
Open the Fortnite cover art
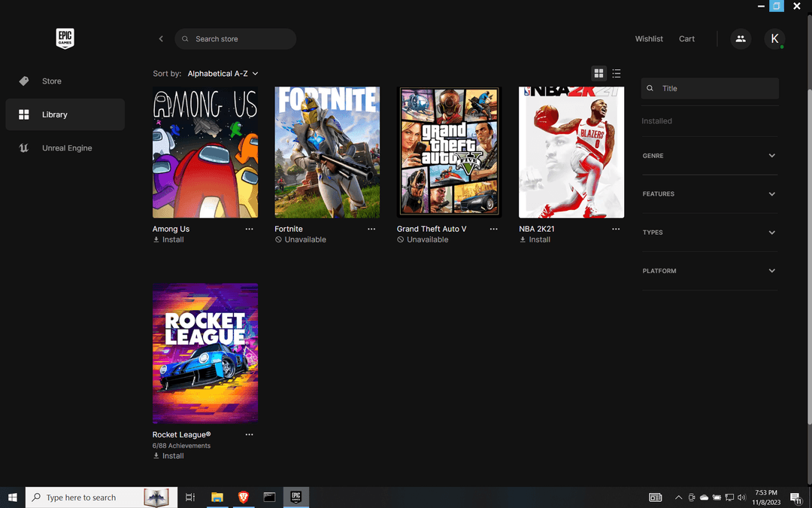[327, 152]
